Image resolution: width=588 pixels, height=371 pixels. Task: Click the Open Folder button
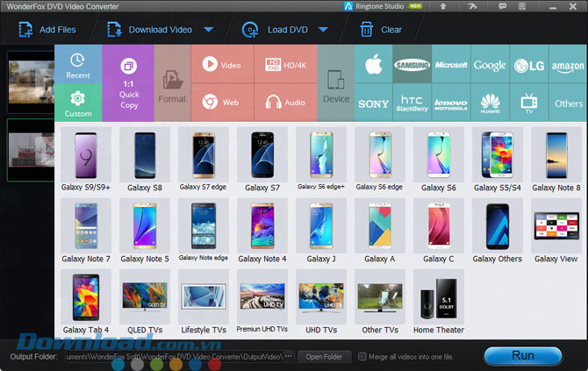pos(324,357)
